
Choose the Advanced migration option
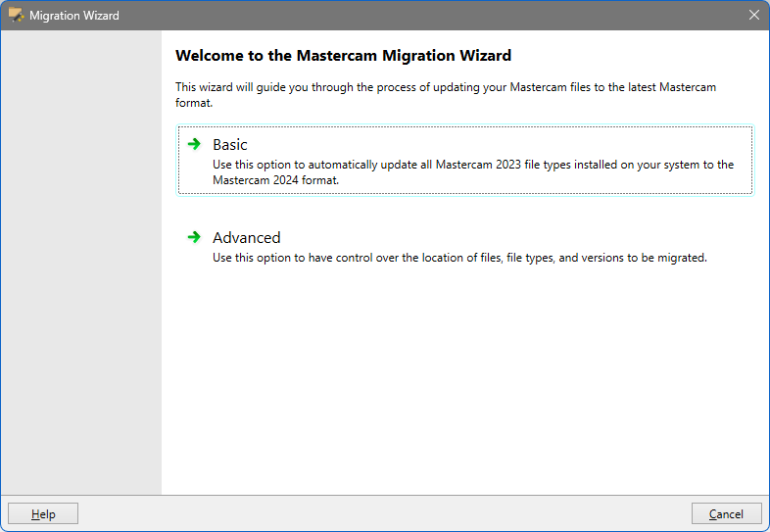[464, 248]
